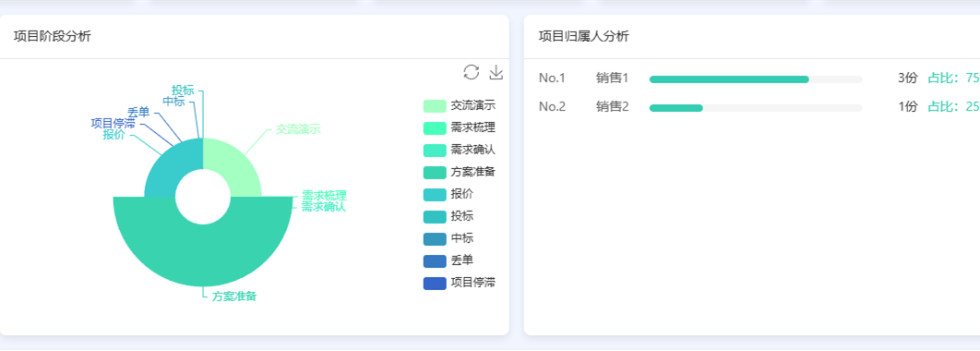Toggle 项目停滞 legend item
Screen dimensions: 980x351
[460, 283]
